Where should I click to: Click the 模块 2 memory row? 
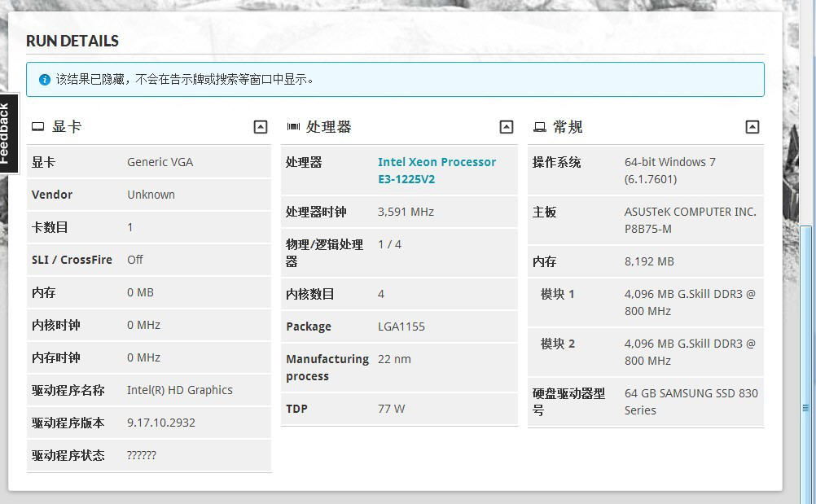[x=645, y=352]
